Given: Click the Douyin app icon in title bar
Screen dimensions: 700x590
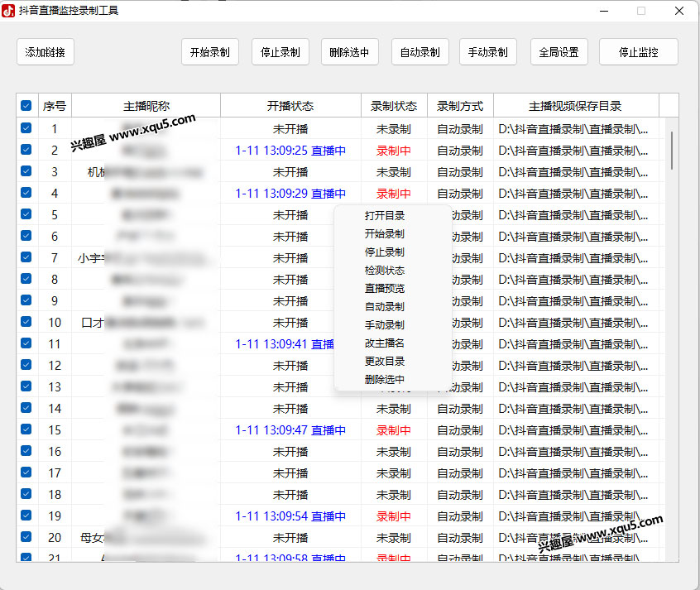Looking at the screenshot, I should tap(8, 11).
